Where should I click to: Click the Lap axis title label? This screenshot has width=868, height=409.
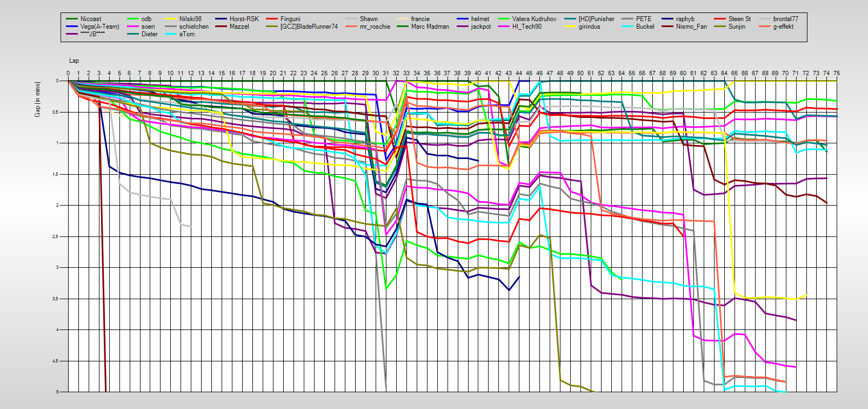coord(74,61)
